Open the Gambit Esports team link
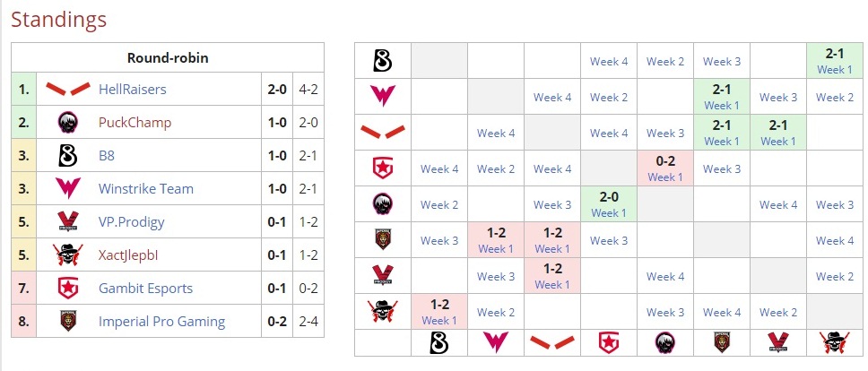Image resolution: width=868 pixels, height=371 pixels. (x=146, y=289)
